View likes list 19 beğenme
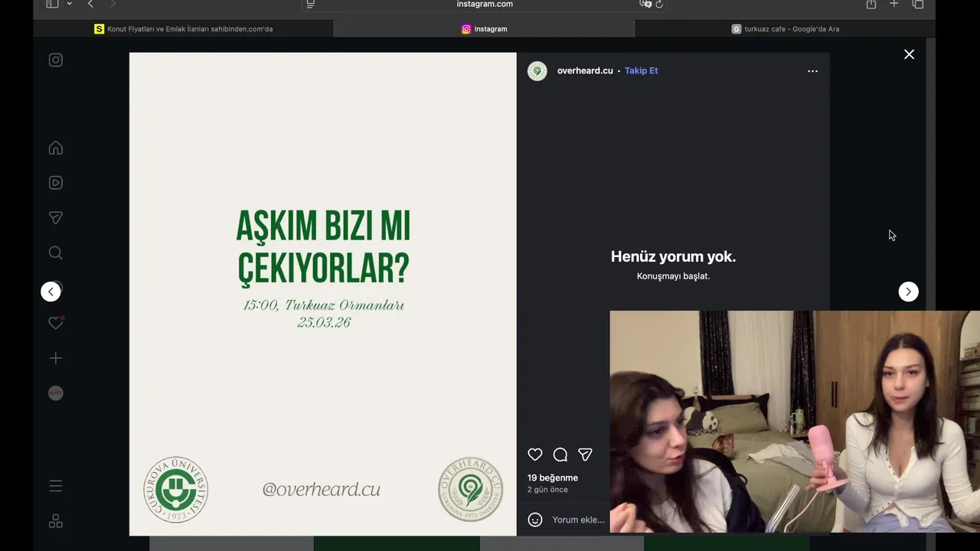This screenshot has width=980, height=551. click(552, 478)
